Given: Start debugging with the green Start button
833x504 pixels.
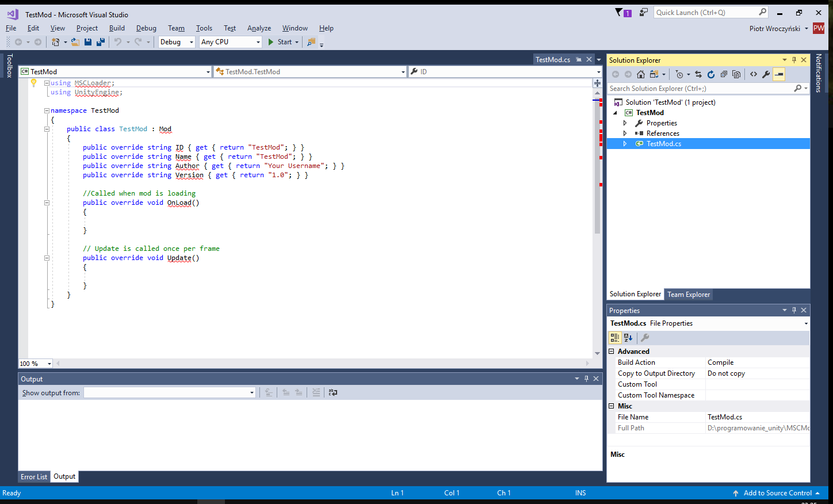Looking at the screenshot, I should tap(281, 42).
